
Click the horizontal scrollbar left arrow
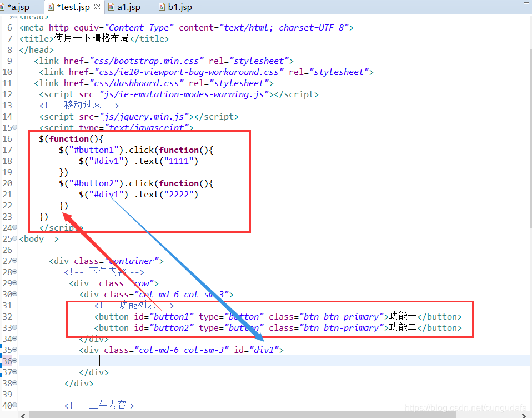point(23,415)
